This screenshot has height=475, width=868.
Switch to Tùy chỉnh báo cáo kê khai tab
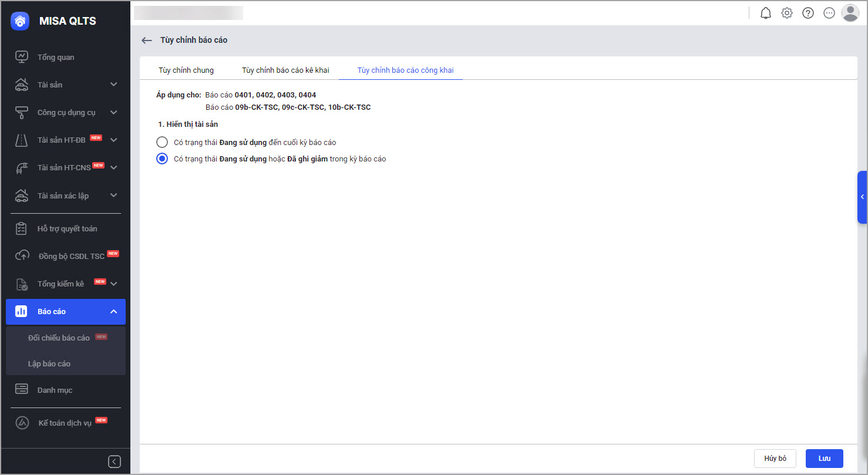click(285, 70)
